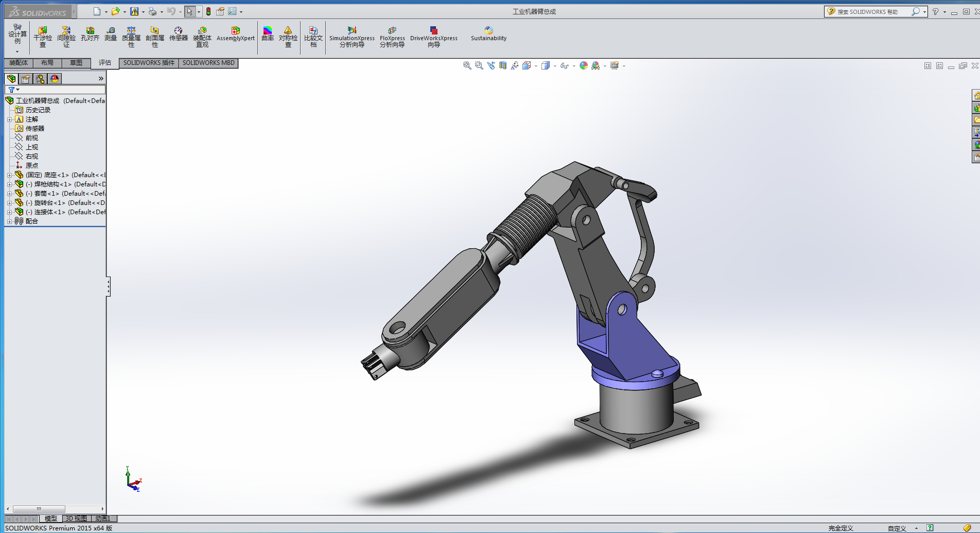Switch to the 装配体 ribbon tab
980x533 pixels.
[x=19, y=63]
